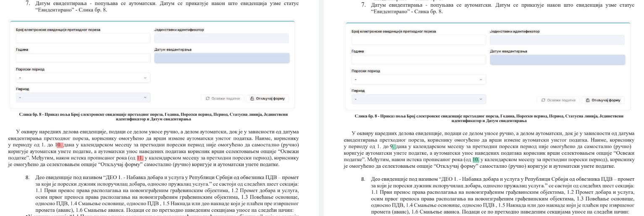Click the "8. Део евиденције под називом" item in the left document
This screenshot has height=216, width=644.
(162, 194)
